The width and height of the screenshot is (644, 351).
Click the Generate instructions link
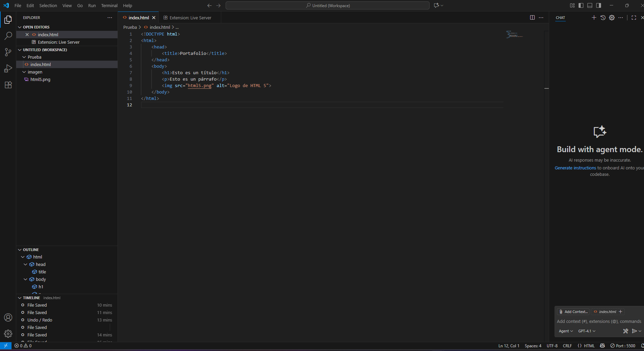575,168
